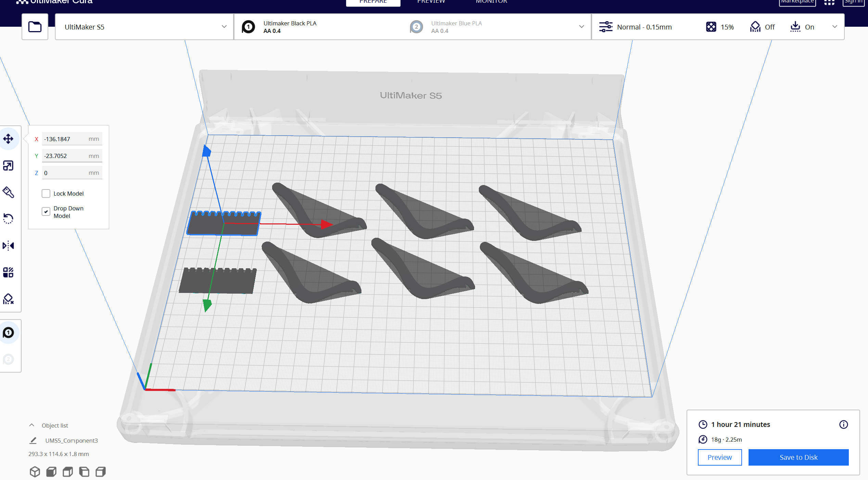Enable the Lock Model checkbox

(x=46, y=194)
